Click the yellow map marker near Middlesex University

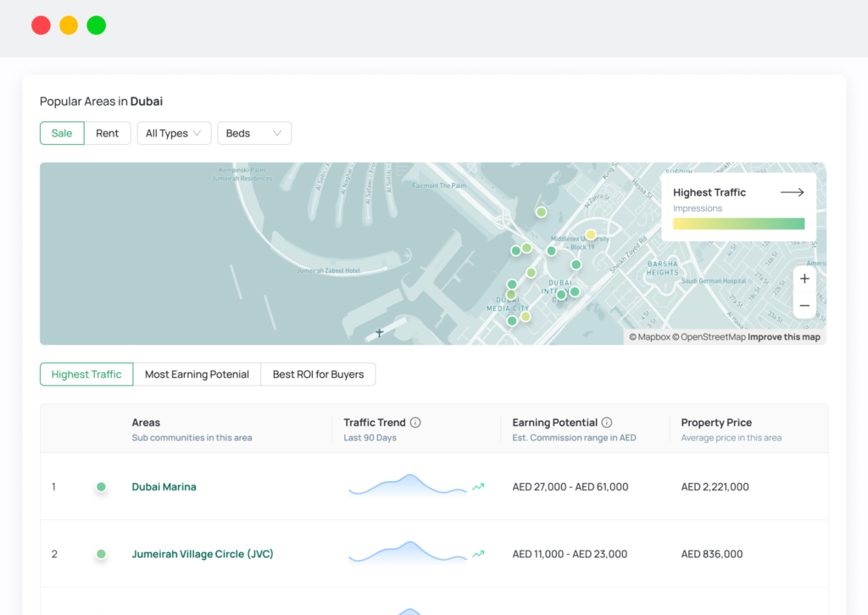click(591, 235)
